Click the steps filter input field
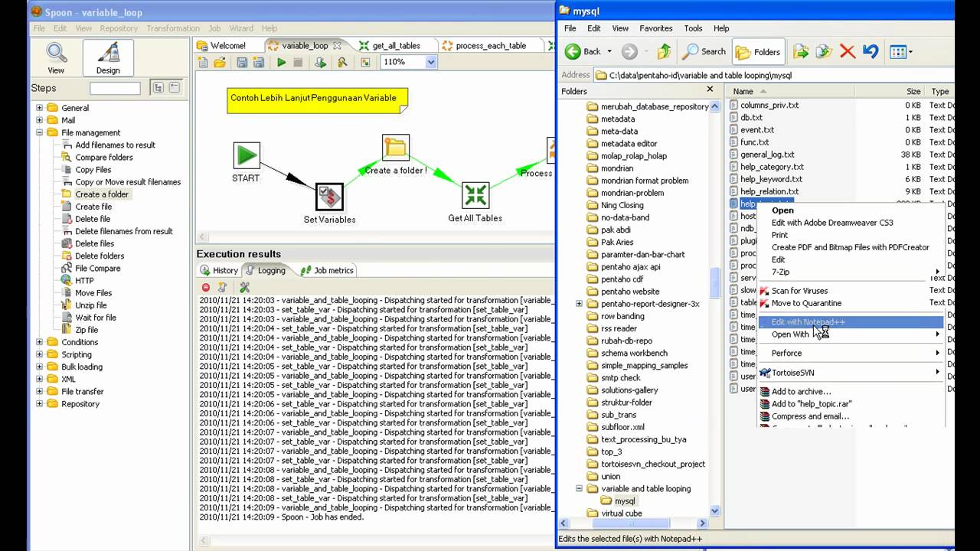 (x=115, y=88)
